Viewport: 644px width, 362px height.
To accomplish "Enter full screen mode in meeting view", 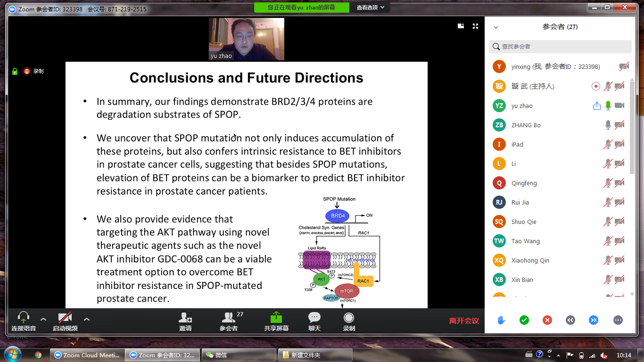I will (x=475, y=26).
